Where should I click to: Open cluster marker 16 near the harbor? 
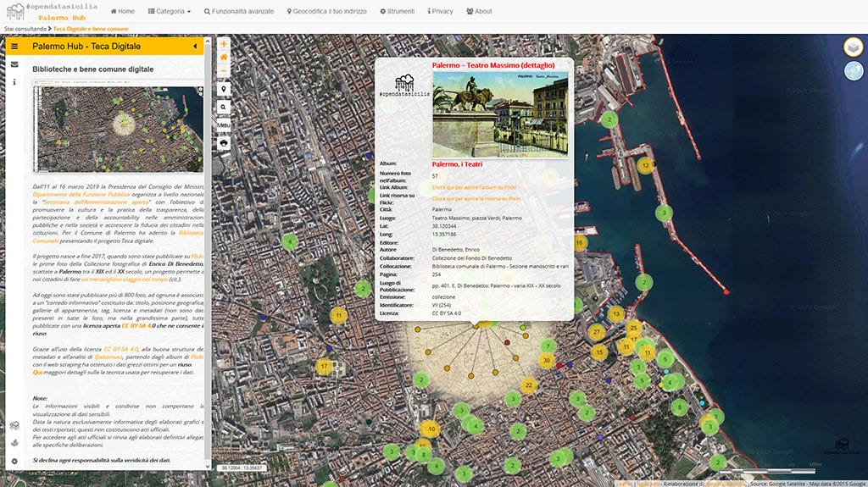click(579, 242)
